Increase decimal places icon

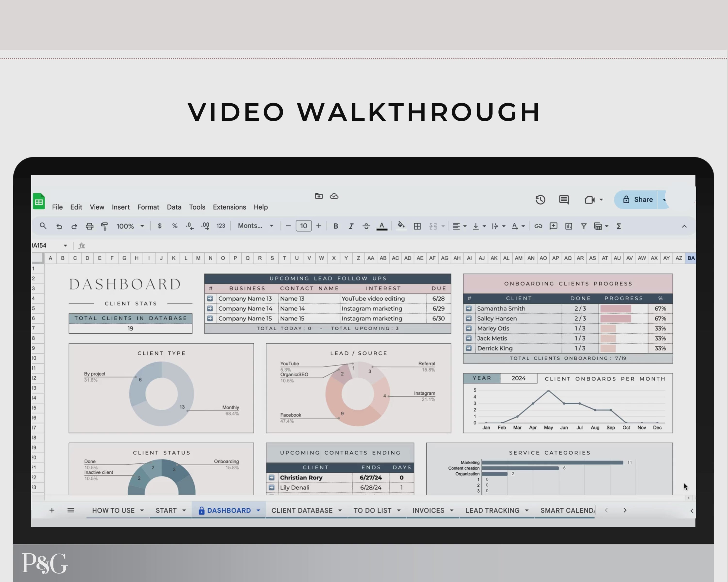[x=205, y=226]
